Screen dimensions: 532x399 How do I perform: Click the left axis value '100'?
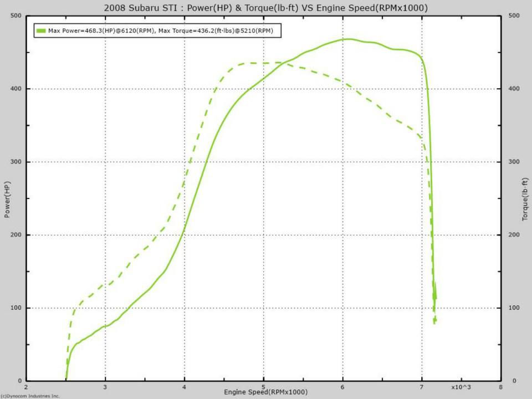[x=16, y=308]
